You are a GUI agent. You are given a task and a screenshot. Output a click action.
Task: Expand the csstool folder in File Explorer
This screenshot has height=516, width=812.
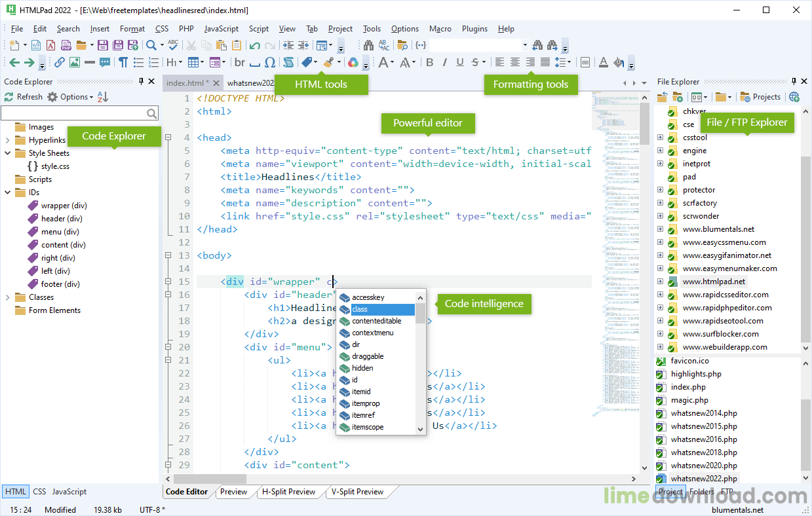pos(660,138)
